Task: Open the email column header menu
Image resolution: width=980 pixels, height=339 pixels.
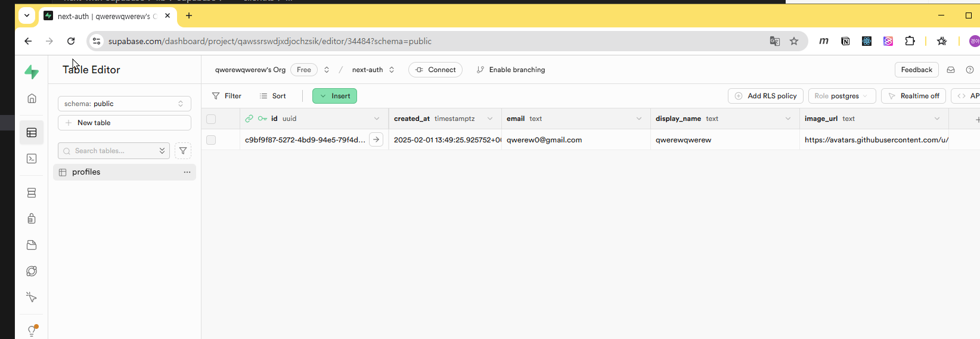Action: tap(639, 119)
